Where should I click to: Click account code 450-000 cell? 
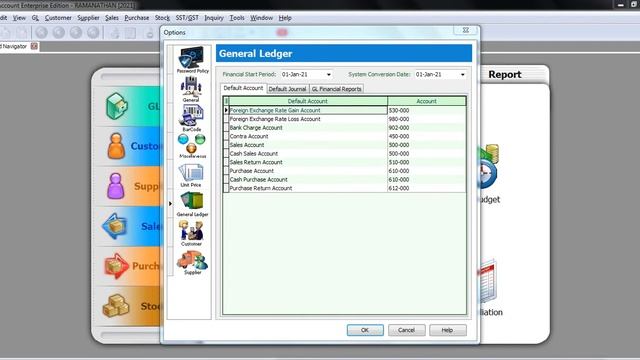click(427, 136)
